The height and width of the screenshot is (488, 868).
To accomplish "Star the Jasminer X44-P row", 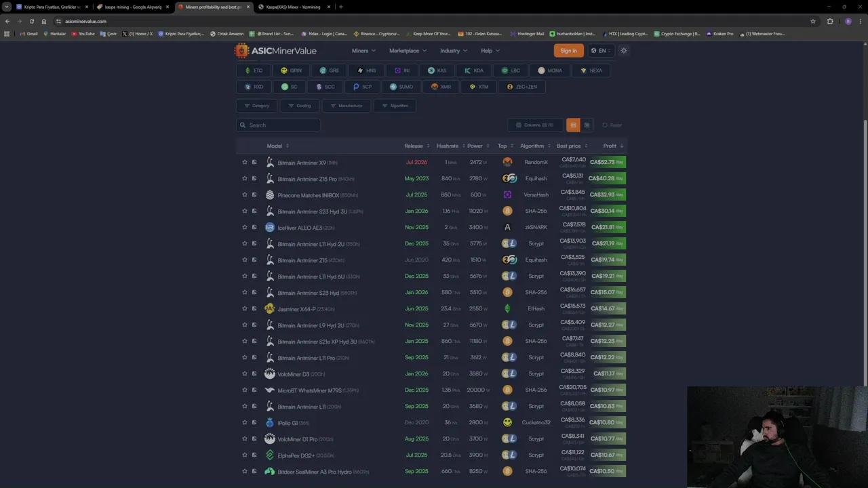I will [x=245, y=308].
